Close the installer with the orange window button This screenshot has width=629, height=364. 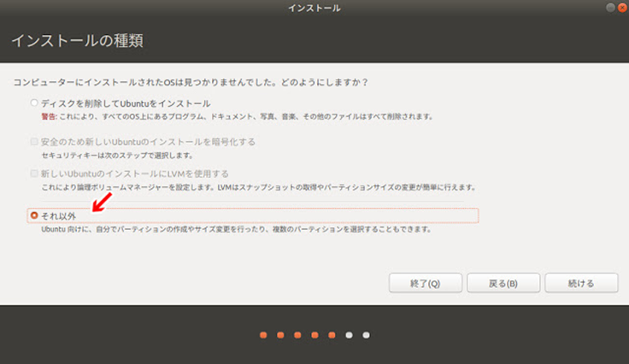tap(622, 8)
